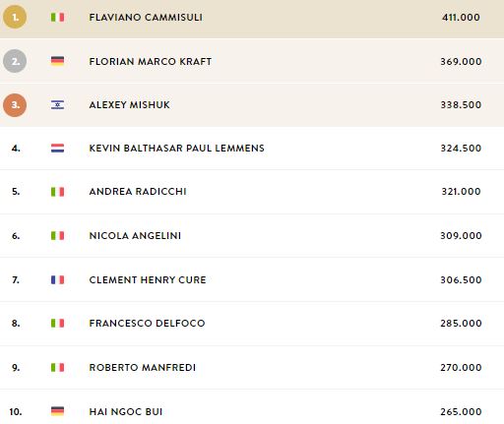Click Andrea Radicchi's name
Image resolution: width=504 pixels, height=424 pixels.
click(138, 192)
